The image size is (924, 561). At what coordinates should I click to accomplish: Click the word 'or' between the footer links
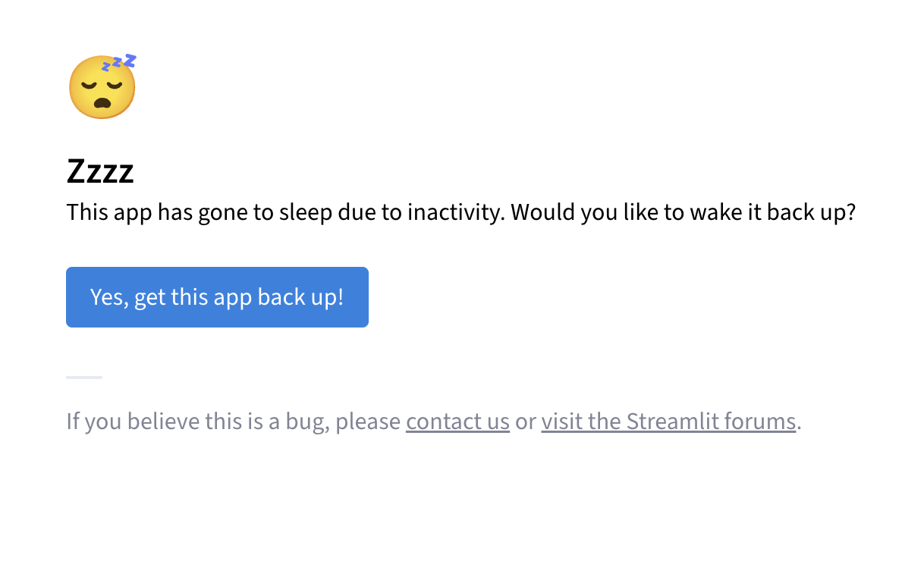click(526, 422)
